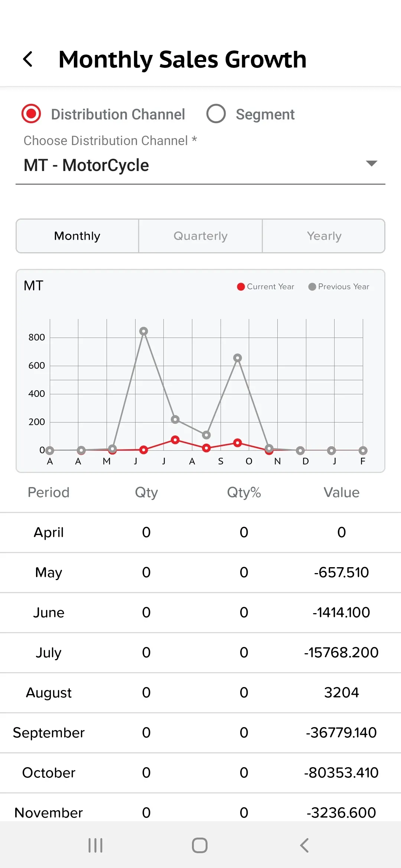The width and height of the screenshot is (401, 868).
Task: Select the Distribution Channel radio button
Action: tap(31, 114)
